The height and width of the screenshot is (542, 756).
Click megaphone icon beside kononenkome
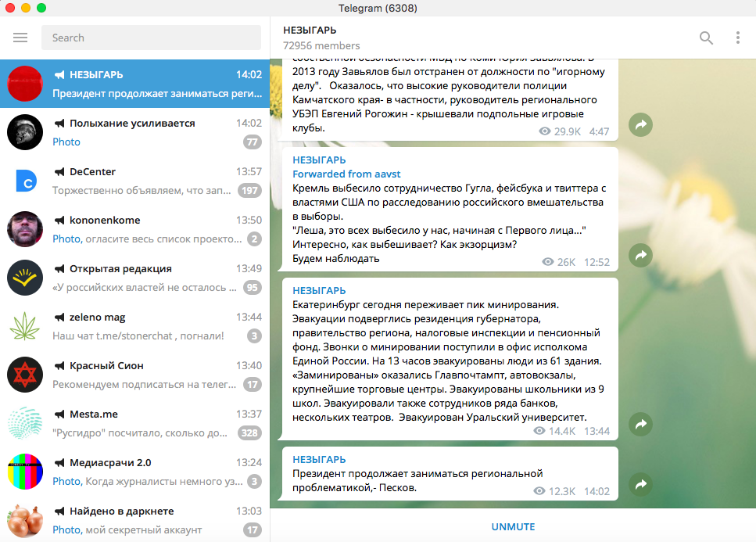click(59, 221)
